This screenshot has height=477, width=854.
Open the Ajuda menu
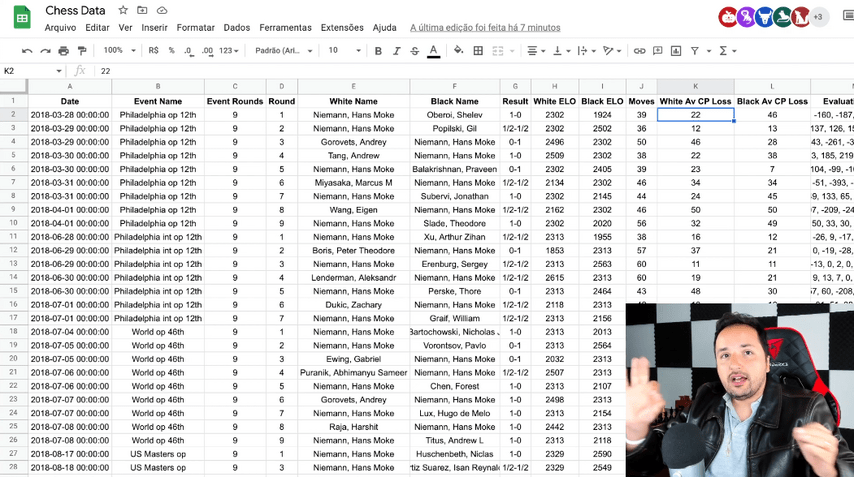pyautogui.click(x=385, y=27)
